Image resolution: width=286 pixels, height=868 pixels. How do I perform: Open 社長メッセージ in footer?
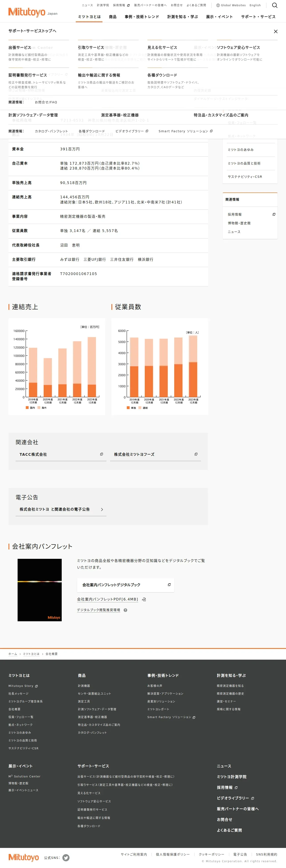coord(18,694)
